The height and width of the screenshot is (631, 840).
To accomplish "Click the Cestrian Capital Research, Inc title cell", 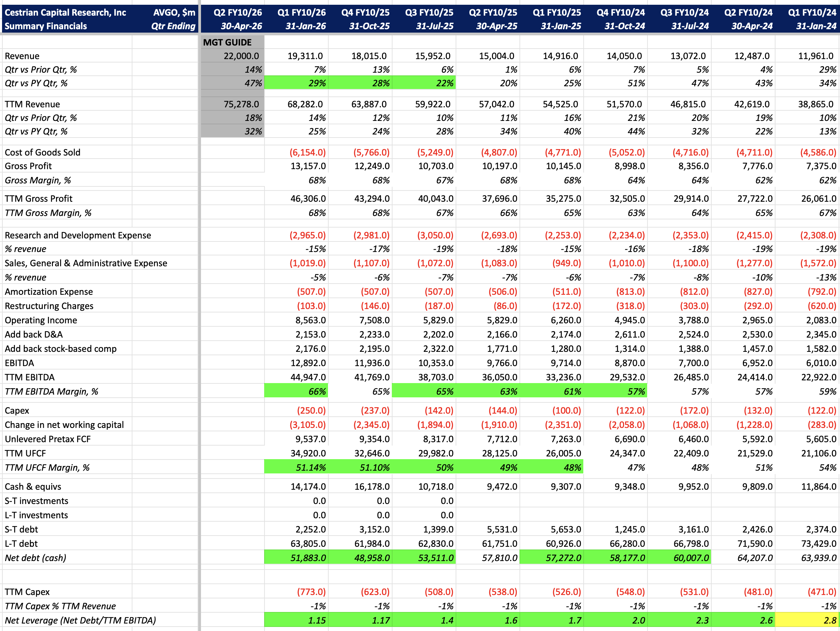I will coord(65,13).
